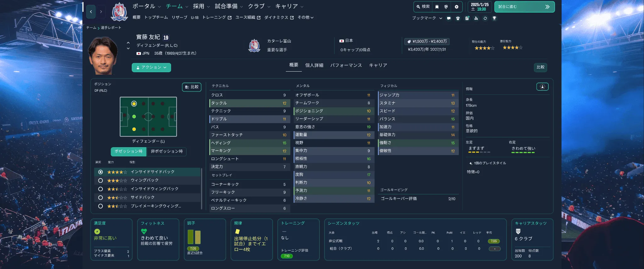Image resolution: width=644 pixels, height=269 pixels.
Task: Open the アクション dropdown button
Action: click(x=151, y=67)
